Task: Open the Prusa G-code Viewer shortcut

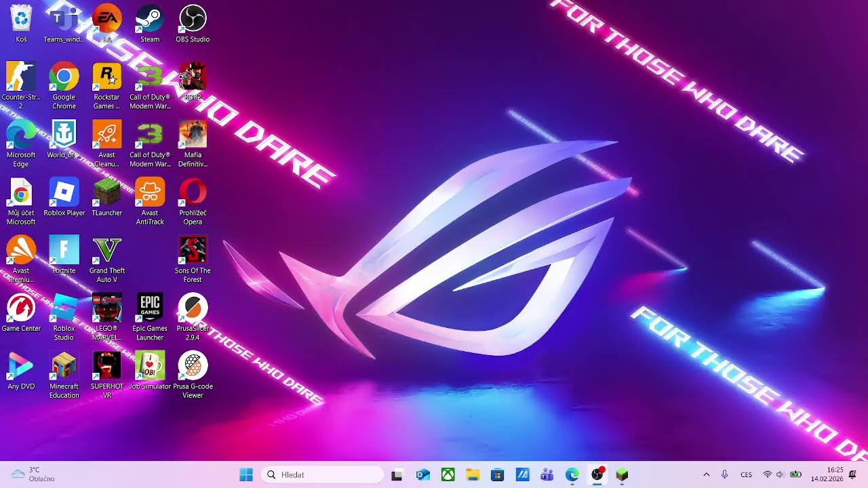Action: (193, 375)
